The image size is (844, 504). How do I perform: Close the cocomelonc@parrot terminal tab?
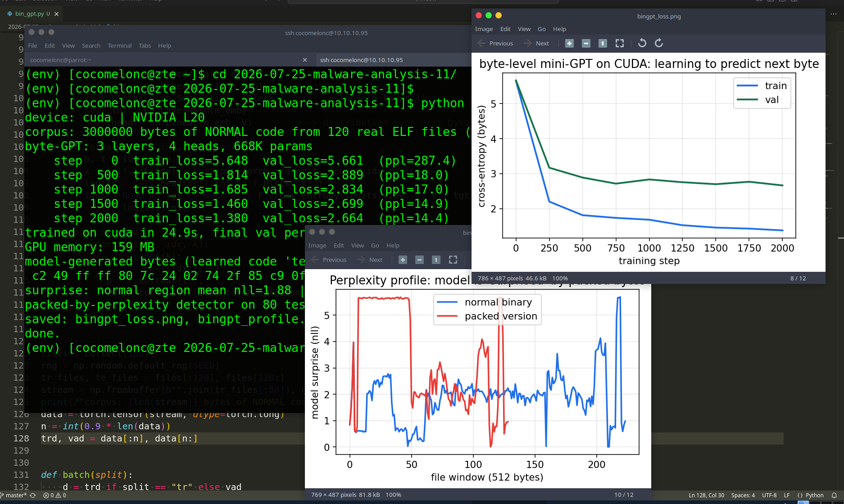pos(305,60)
